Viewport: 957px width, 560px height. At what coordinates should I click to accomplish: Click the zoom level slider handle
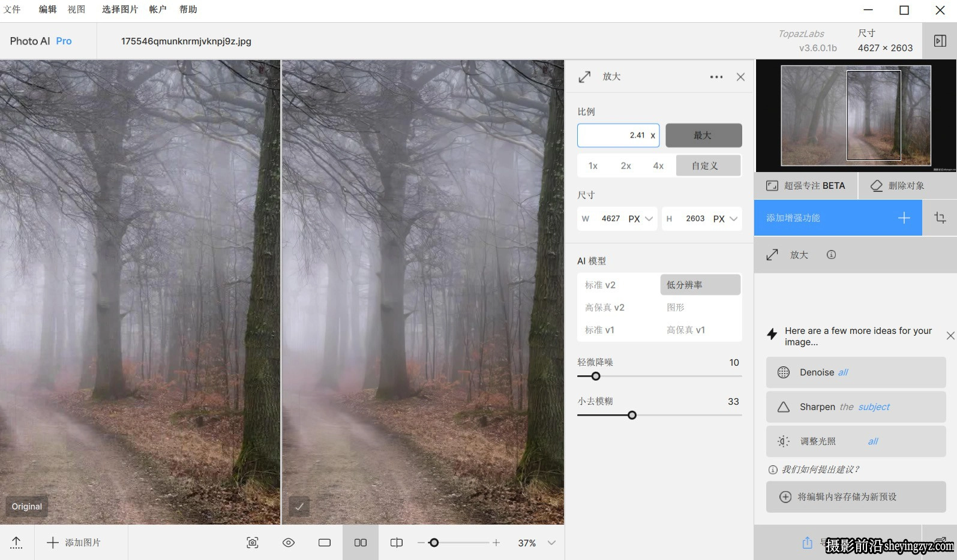point(434,543)
